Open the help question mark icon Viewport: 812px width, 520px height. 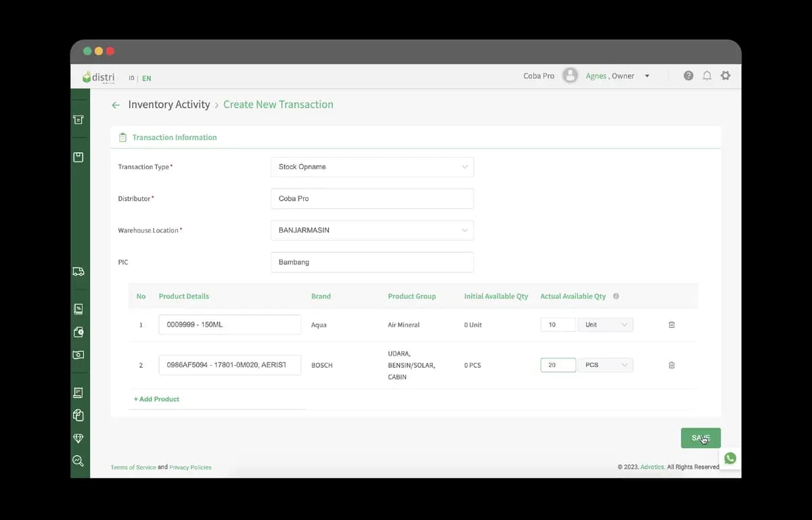click(x=688, y=76)
